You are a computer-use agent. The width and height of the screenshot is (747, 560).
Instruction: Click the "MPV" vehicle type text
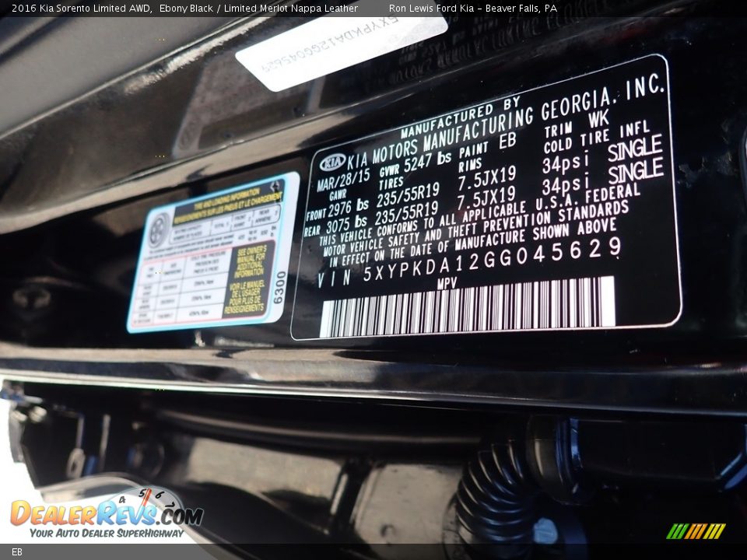point(447,284)
